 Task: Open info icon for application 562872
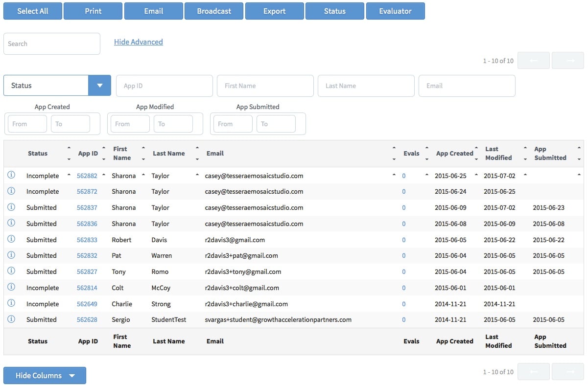11,191
